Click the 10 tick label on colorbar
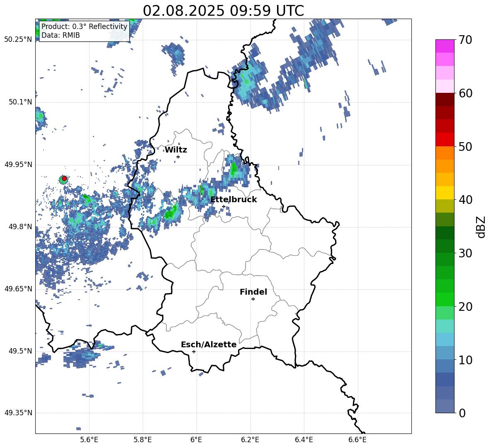Screen dimensions: 491x448 pos(466,360)
